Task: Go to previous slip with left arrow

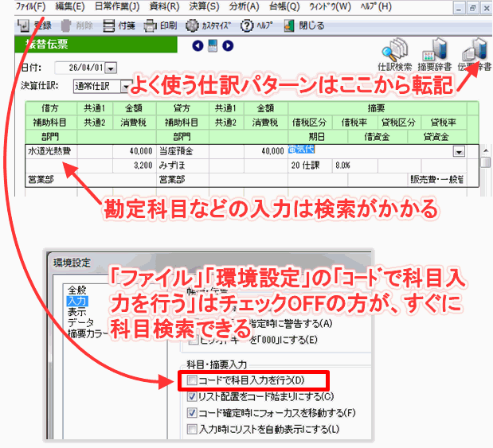Action: tap(198, 46)
